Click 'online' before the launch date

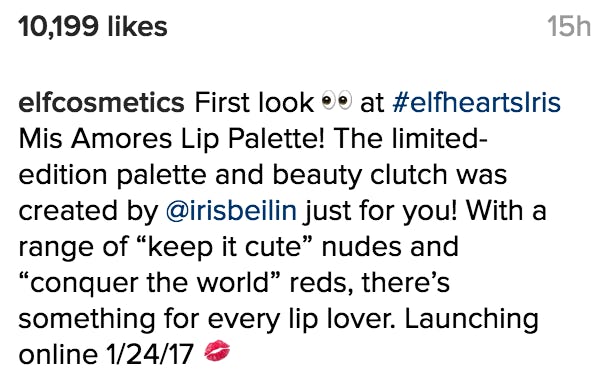click(x=58, y=355)
